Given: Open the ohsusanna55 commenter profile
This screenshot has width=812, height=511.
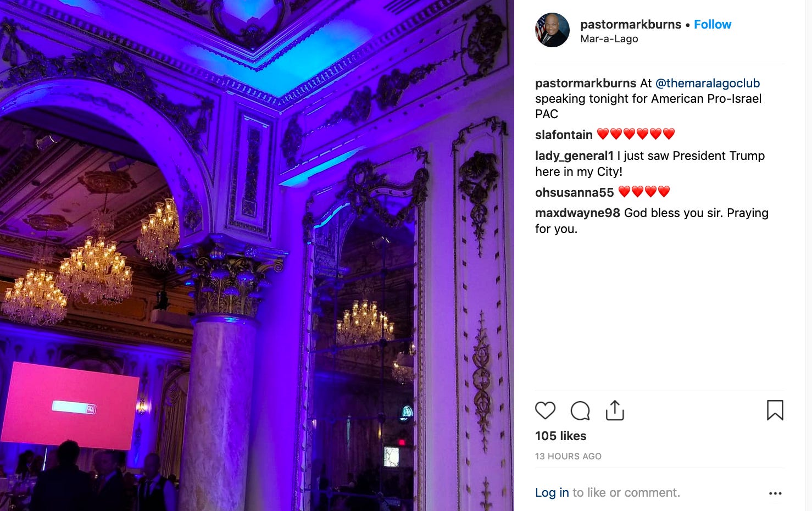Looking at the screenshot, I should (x=574, y=192).
